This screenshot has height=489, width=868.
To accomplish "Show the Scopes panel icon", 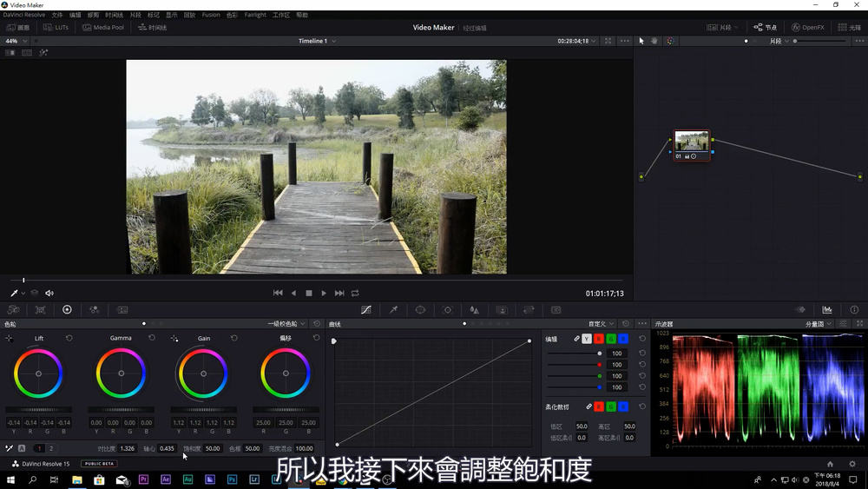I will click(827, 310).
